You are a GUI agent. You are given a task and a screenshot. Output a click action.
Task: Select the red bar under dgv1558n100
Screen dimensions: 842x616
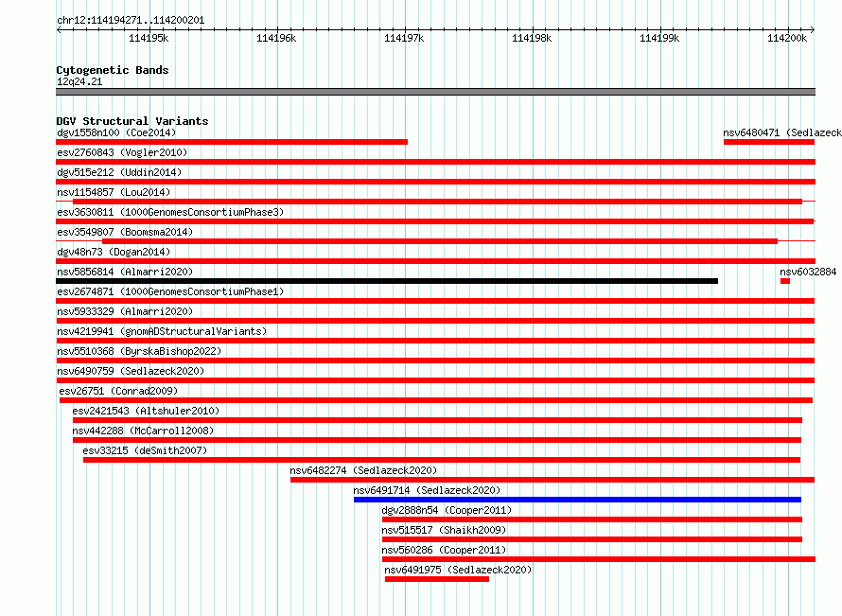tap(232, 142)
